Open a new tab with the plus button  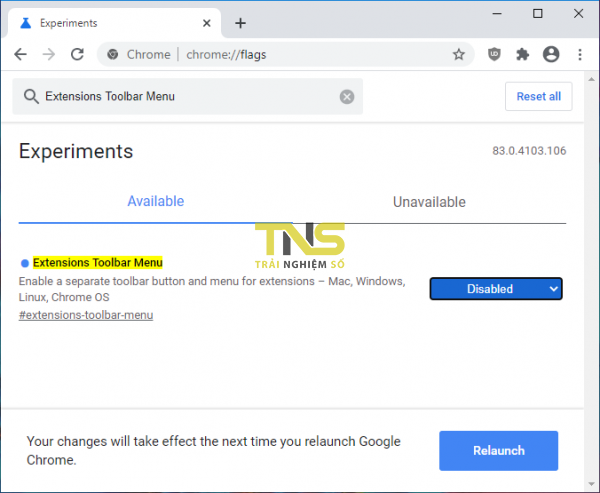(x=240, y=23)
